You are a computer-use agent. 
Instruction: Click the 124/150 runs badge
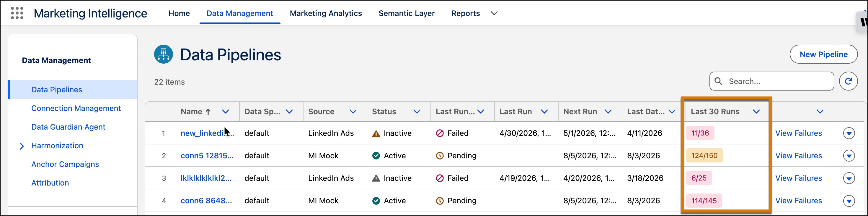(x=704, y=156)
